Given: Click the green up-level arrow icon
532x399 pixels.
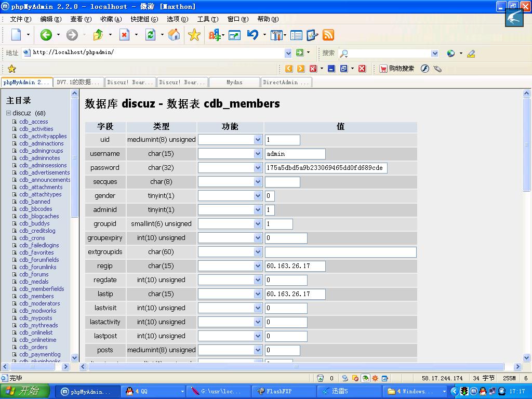Looking at the screenshot, I should [x=98, y=35].
